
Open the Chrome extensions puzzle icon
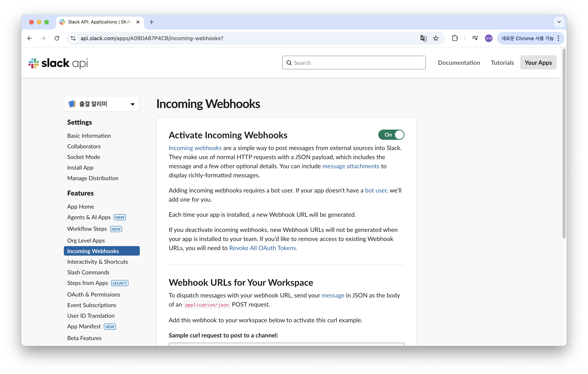tap(455, 38)
